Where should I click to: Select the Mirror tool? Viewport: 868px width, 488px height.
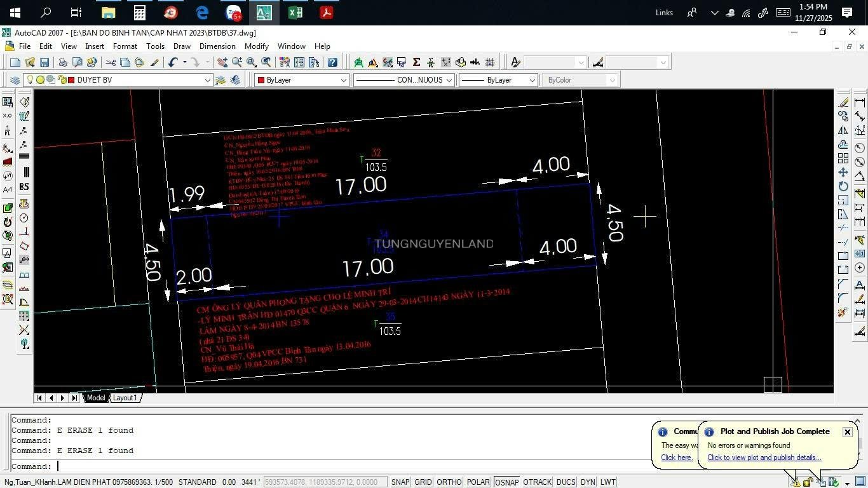tap(843, 130)
